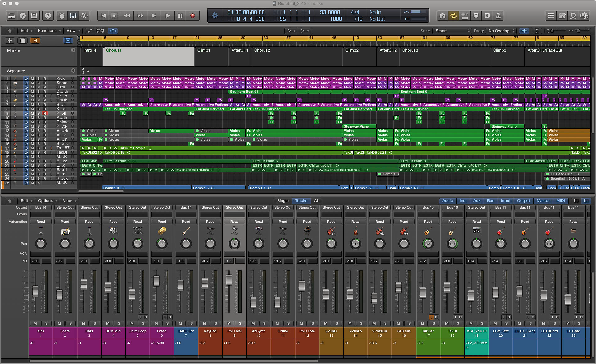Viewport: 596px width, 364px height.
Task: Open the Note Pads icon
Action: click(x=562, y=16)
